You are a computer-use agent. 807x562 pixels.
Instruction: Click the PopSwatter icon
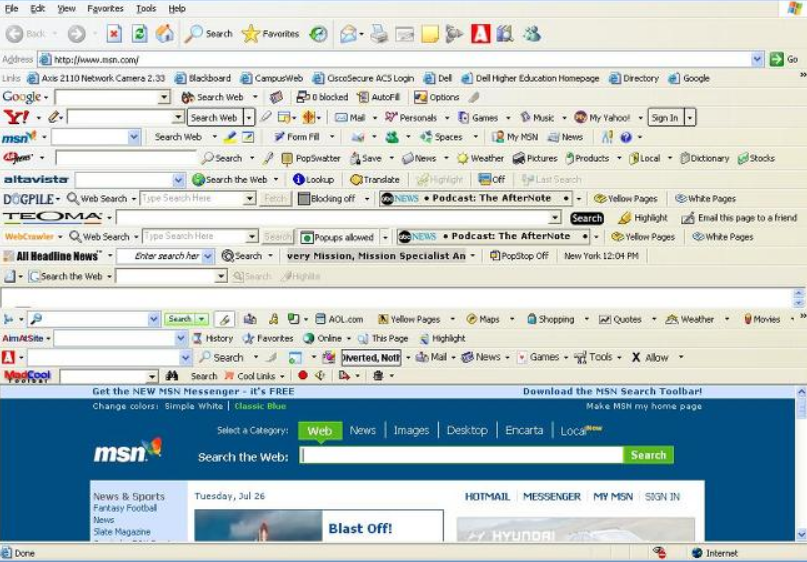click(x=287, y=159)
